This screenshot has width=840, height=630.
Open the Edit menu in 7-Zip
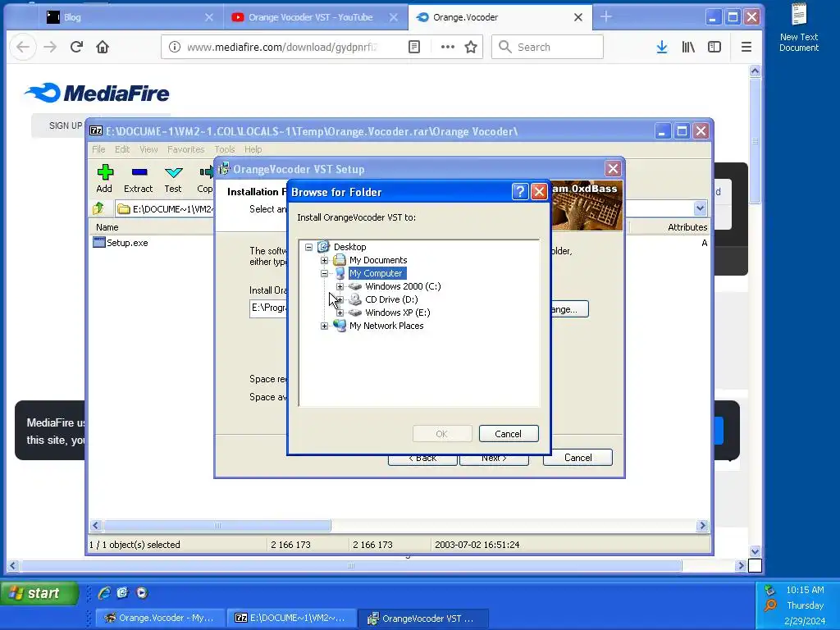tap(122, 149)
